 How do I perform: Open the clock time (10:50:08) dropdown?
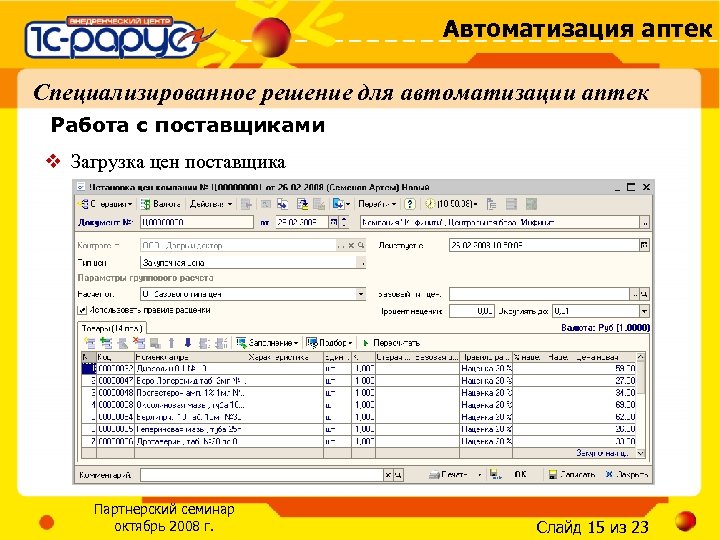[x=451, y=204]
